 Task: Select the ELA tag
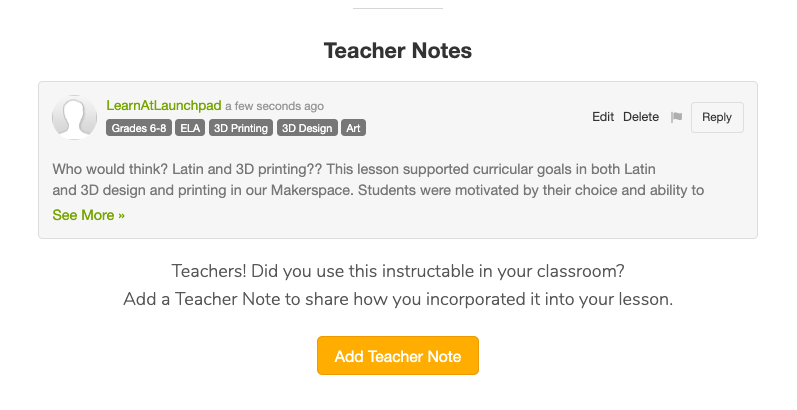tap(189, 128)
